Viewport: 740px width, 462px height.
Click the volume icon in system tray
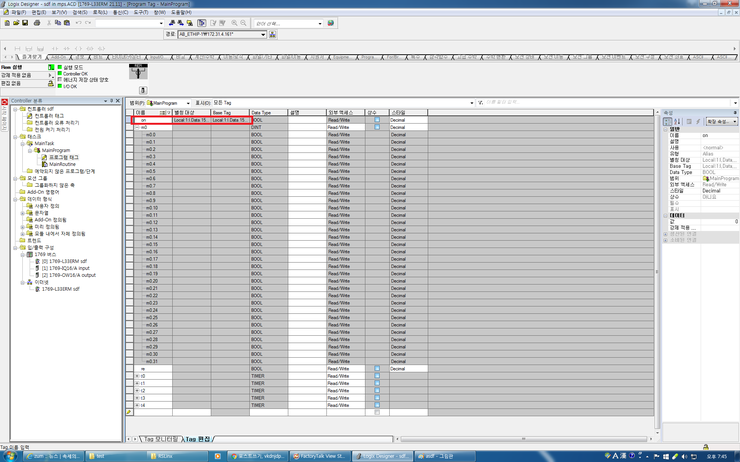tap(684, 456)
